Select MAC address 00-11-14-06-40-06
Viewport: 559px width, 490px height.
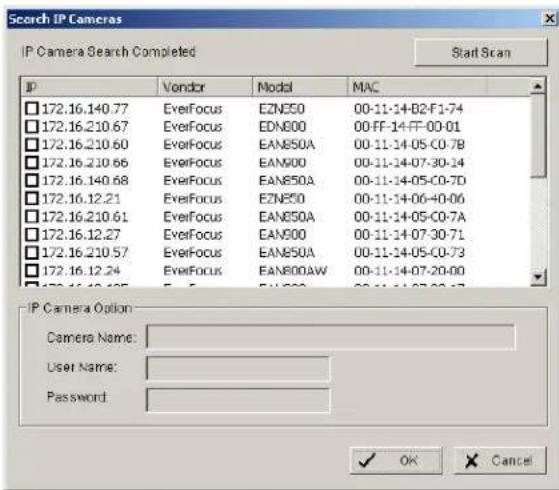pyautogui.click(x=409, y=199)
